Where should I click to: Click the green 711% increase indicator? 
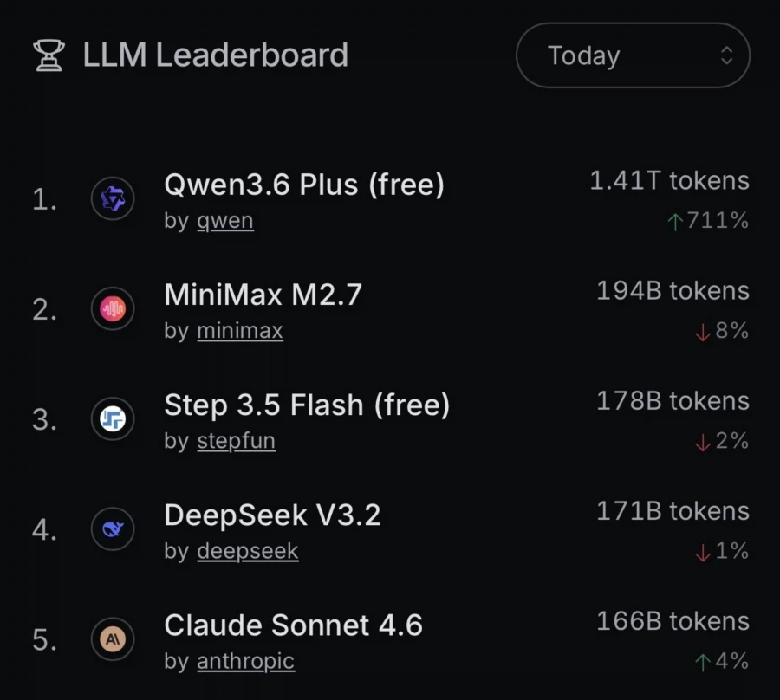coord(708,221)
